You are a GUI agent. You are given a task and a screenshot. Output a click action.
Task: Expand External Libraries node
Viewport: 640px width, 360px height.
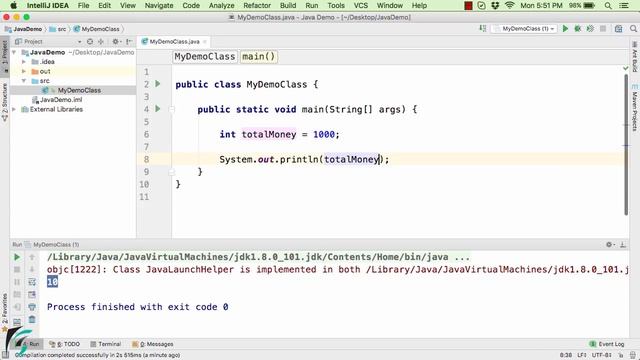(x=14, y=109)
